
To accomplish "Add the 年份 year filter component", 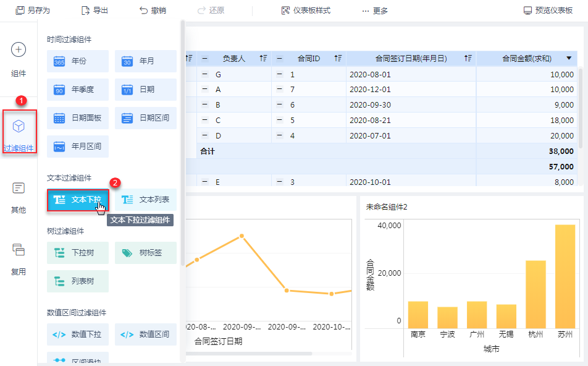I will point(78,61).
